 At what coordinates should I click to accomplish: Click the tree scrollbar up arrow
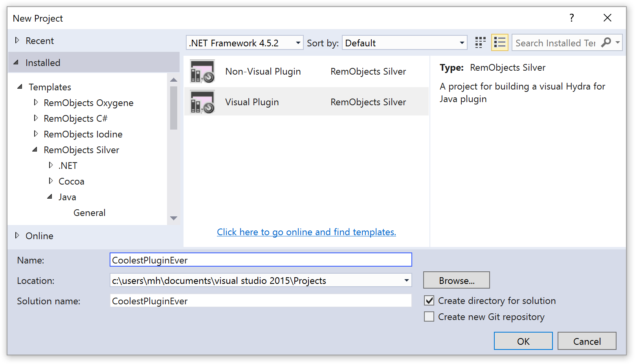(x=174, y=80)
